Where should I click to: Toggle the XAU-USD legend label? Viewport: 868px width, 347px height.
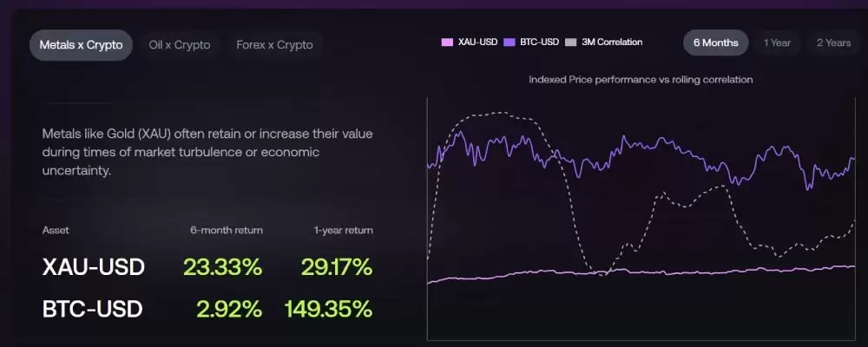click(477, 42)
